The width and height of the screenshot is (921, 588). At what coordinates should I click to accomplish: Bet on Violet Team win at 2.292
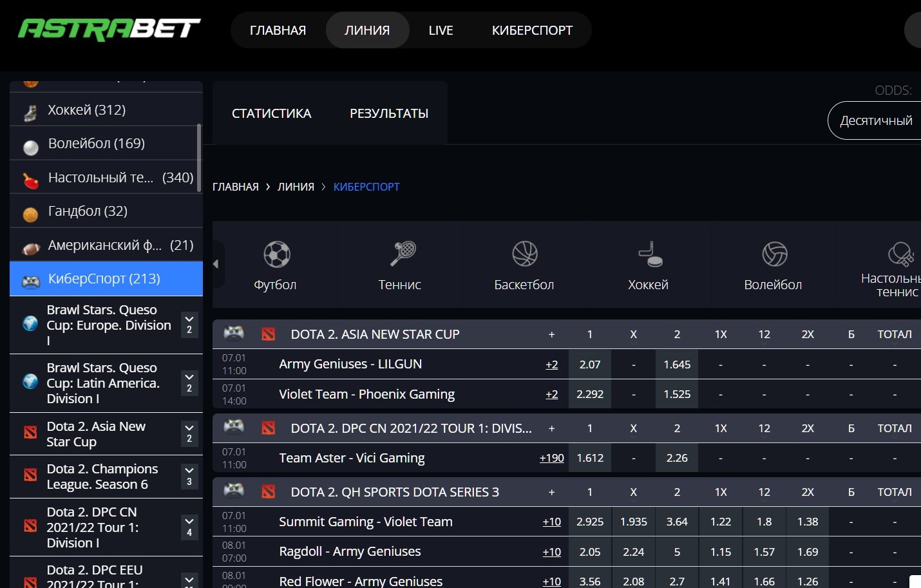pyautogui.click(x=590, y=394)
